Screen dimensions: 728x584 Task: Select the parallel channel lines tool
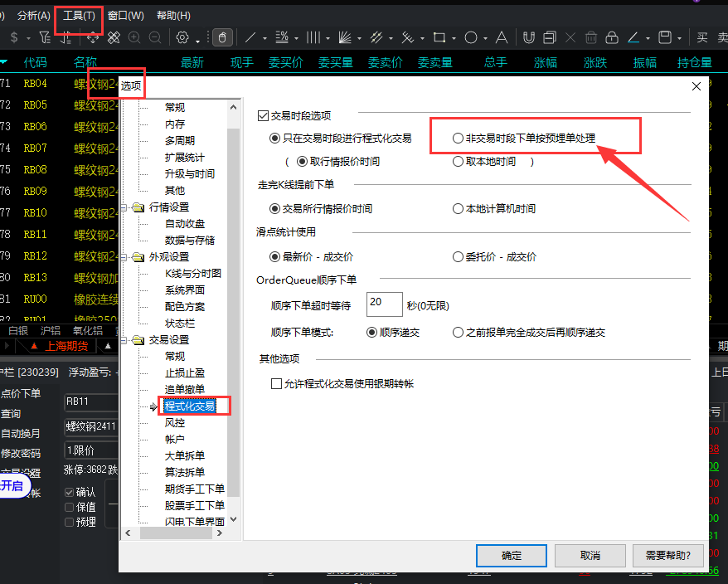(376, 37)
